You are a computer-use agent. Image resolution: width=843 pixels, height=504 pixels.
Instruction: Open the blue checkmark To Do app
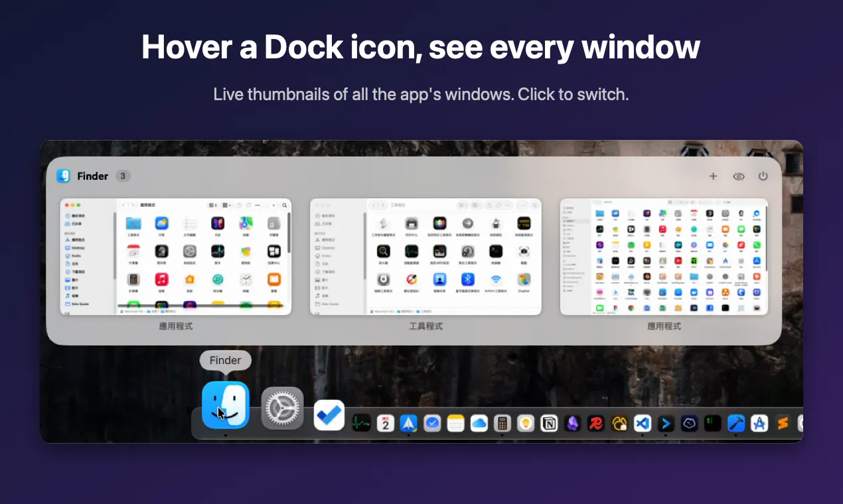[329, 415]
